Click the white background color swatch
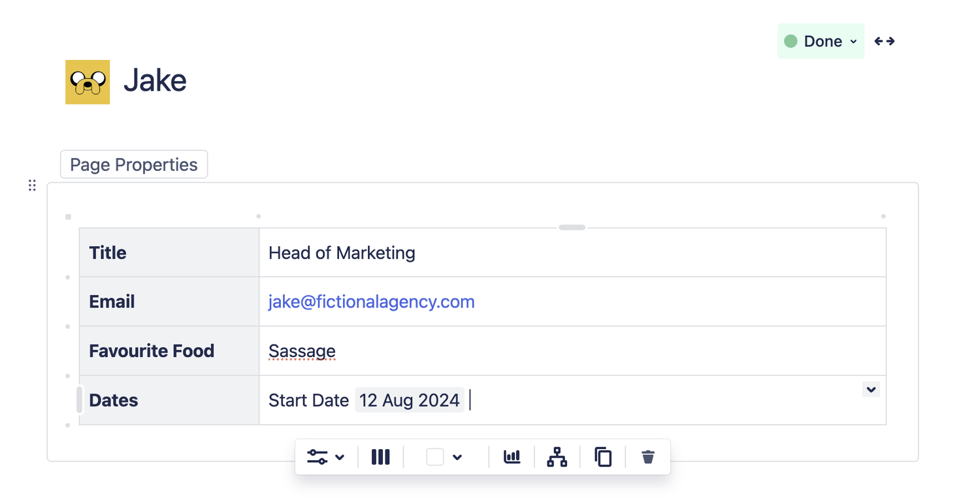 point(435,457)
